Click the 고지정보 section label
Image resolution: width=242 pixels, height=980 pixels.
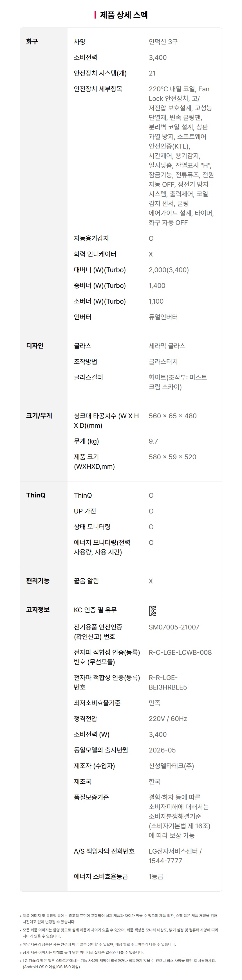click(x=38, y=610)
